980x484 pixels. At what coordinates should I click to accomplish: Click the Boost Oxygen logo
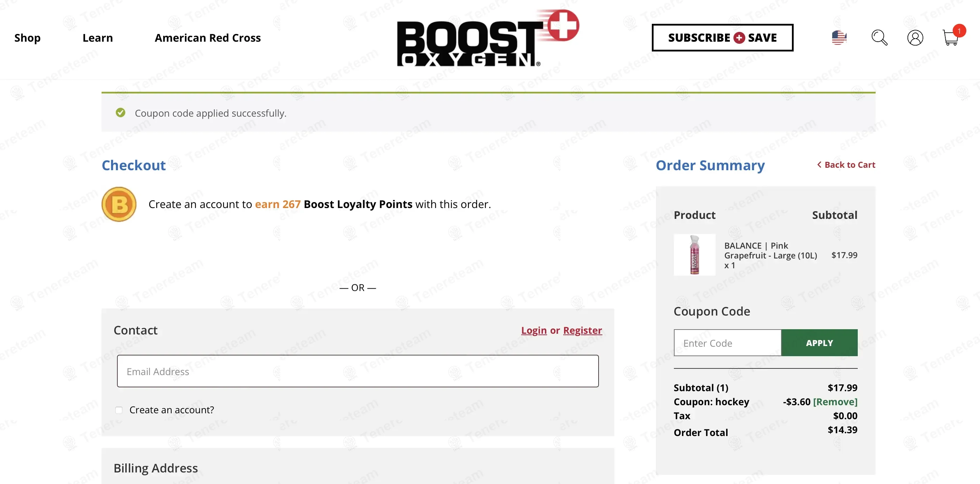click(x=487, y=38)
